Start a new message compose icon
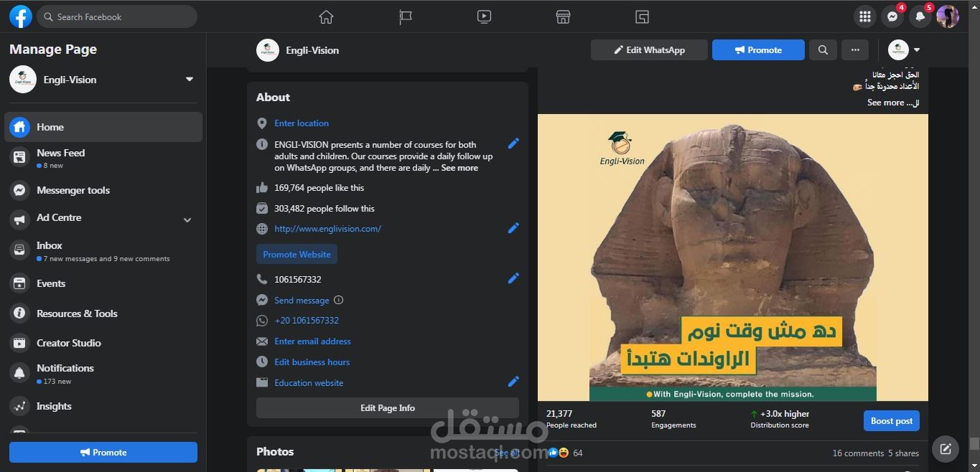The width and height of the screenshot is (980, 472). (946, 450)
